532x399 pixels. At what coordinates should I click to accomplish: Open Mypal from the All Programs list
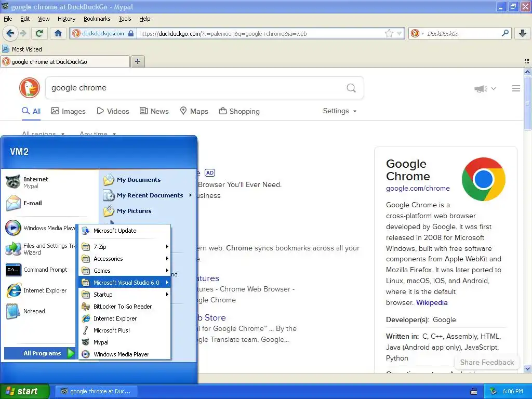point(125,342)
